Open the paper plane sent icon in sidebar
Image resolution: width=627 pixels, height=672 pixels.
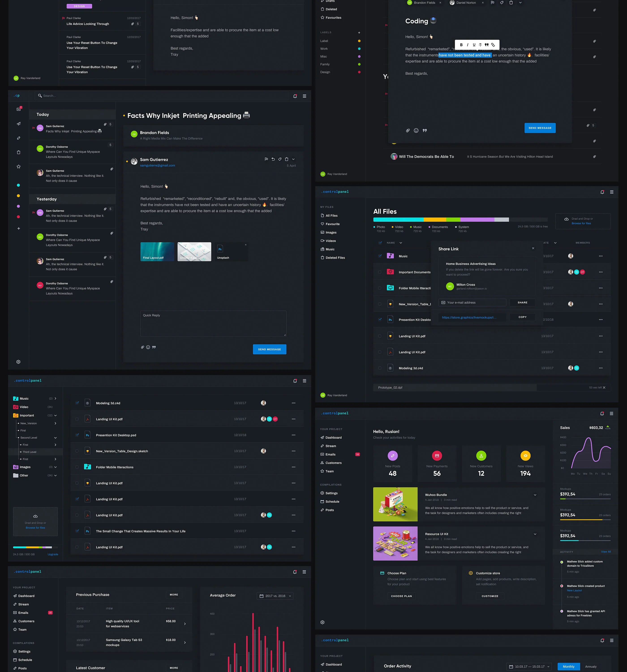(x=19, y=124)
